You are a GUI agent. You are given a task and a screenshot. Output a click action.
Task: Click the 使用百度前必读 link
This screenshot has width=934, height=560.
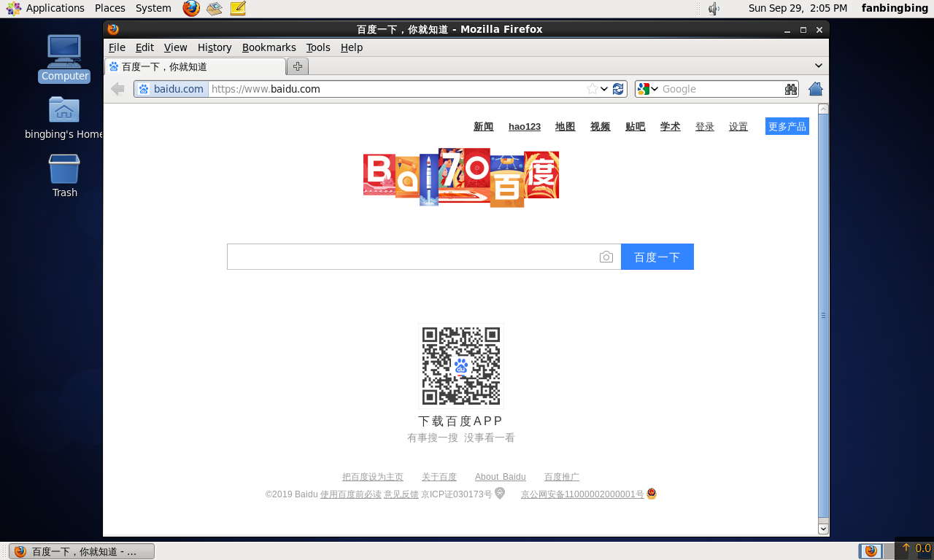pyautogui.click(x=351, y=494)
